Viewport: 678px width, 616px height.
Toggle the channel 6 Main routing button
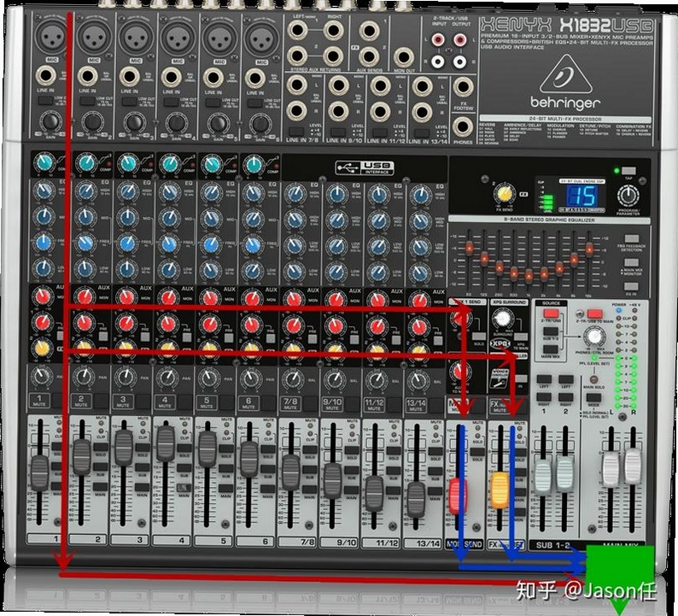[x=267, y=490]
